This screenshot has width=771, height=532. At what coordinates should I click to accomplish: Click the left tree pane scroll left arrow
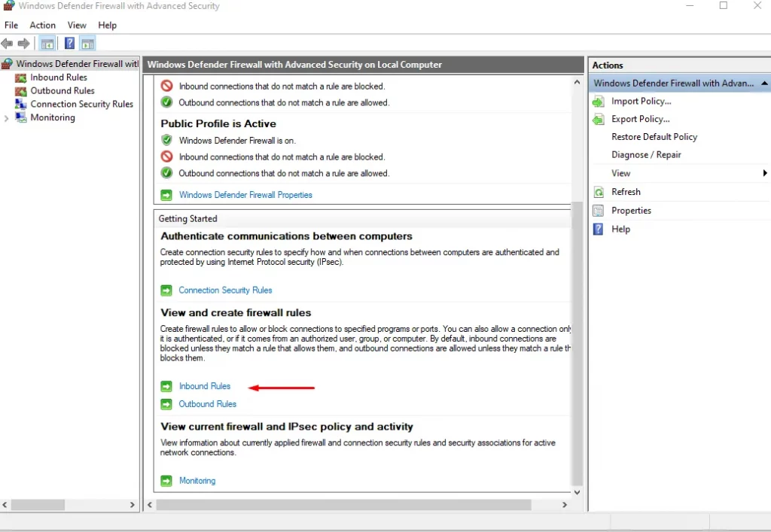(x=5, y=505)
